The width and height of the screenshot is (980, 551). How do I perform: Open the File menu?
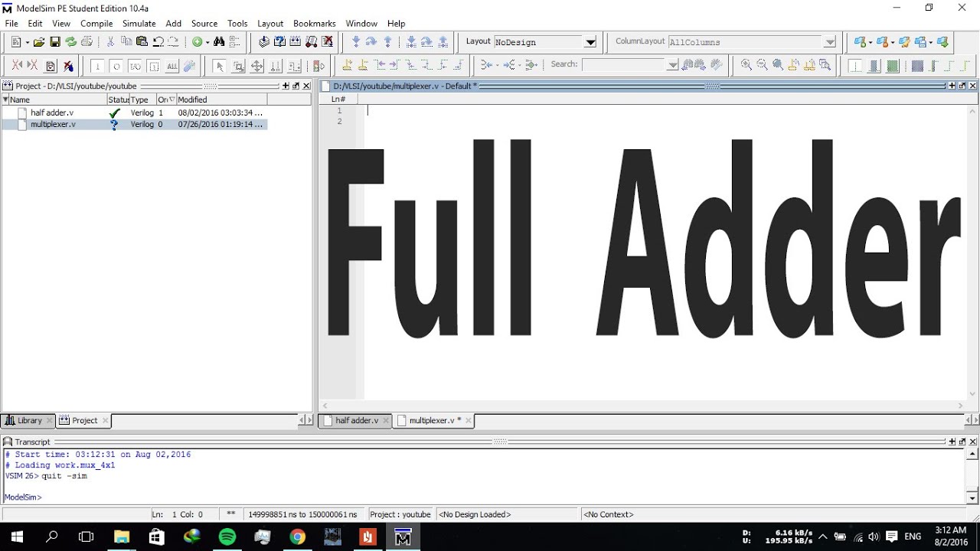click(11, 24)
